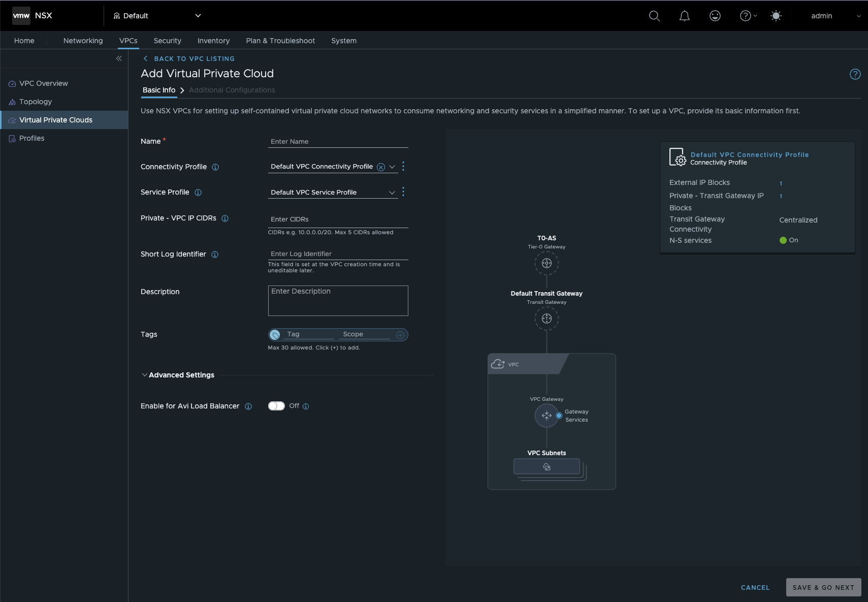The width and height of the screenshot is (868, 602).
Task: Click the info icon beside Private - VPC IP CIDRs
Action: (225, 218)
